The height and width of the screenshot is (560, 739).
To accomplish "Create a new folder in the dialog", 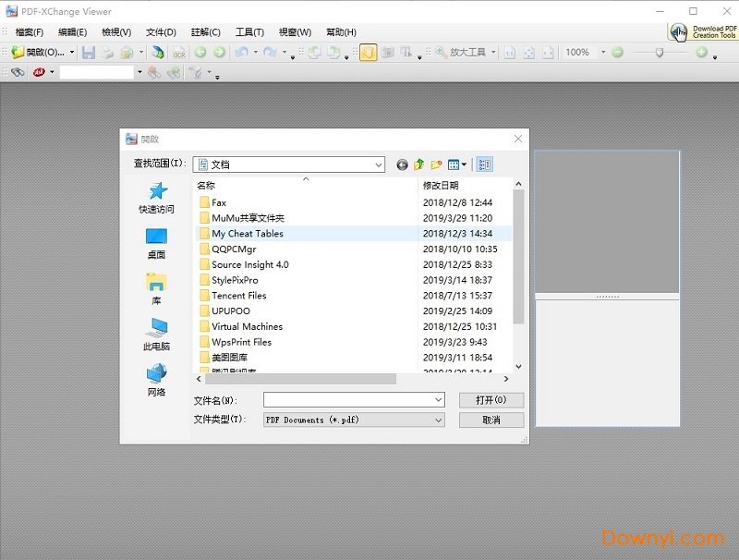I will [436, 164].
